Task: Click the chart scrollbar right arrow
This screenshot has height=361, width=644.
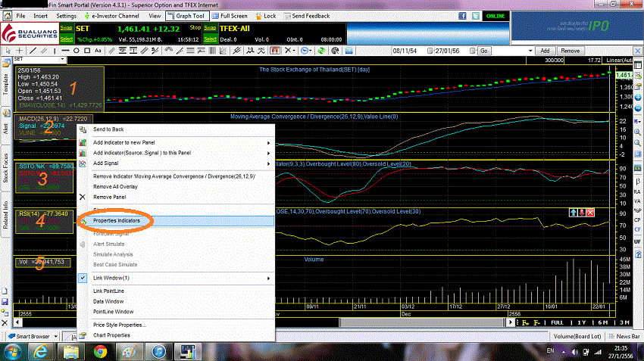Action: 510,322
